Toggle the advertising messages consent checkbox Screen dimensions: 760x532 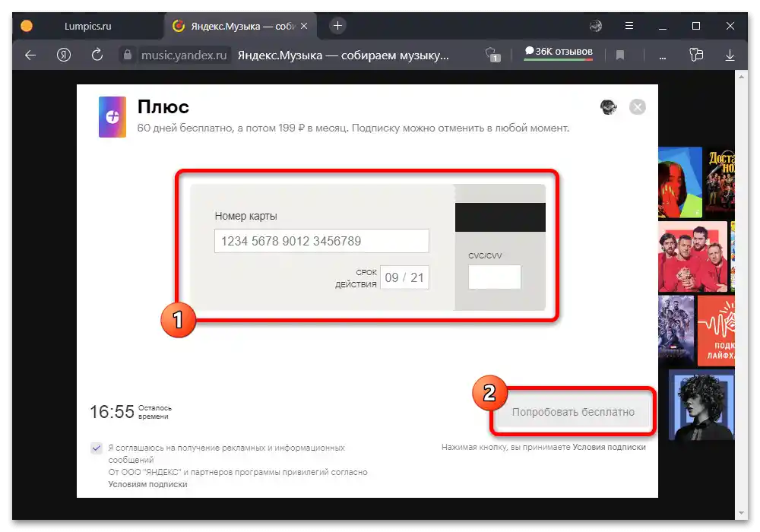pyautogui.click(x=97, y=448)
